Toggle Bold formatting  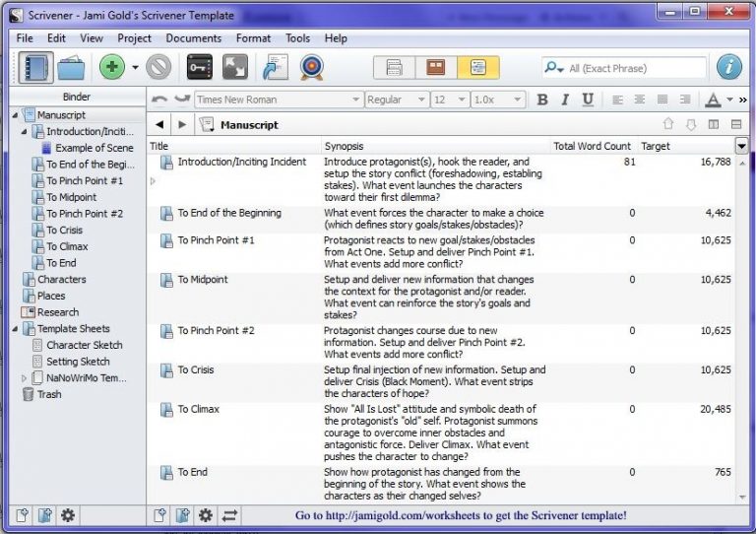point(542,100)
